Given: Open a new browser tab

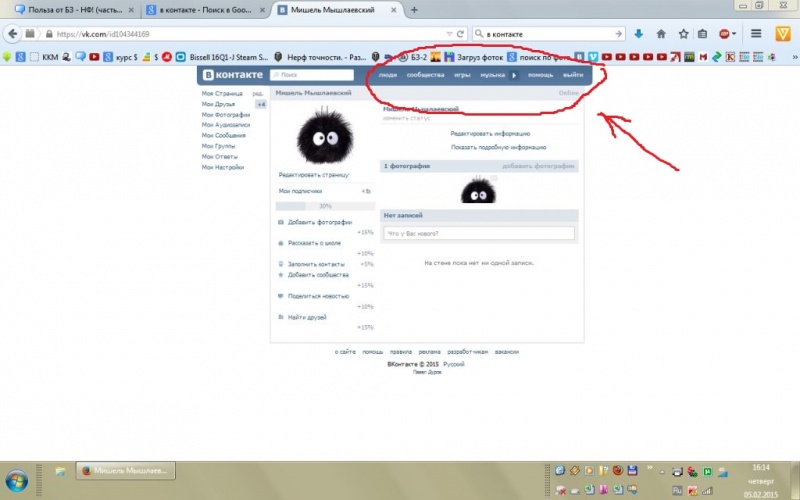Looking at the screenshot, I should 414,10.
